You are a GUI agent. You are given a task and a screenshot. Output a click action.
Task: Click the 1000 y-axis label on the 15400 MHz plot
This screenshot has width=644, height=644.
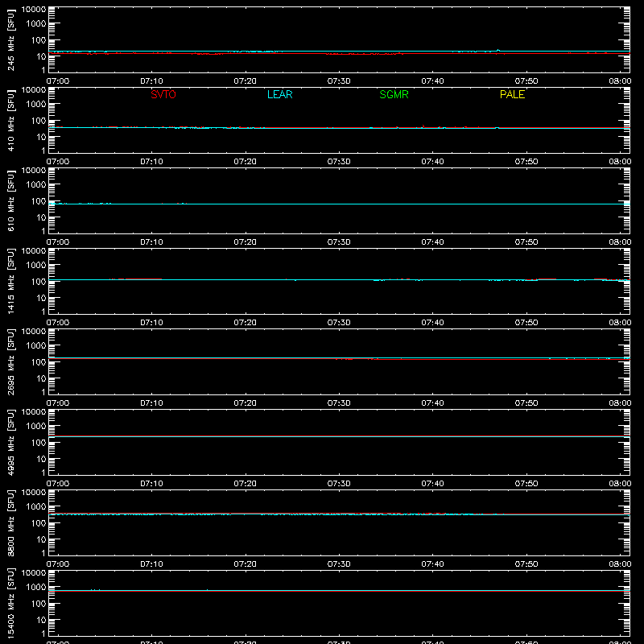point(36,588)
